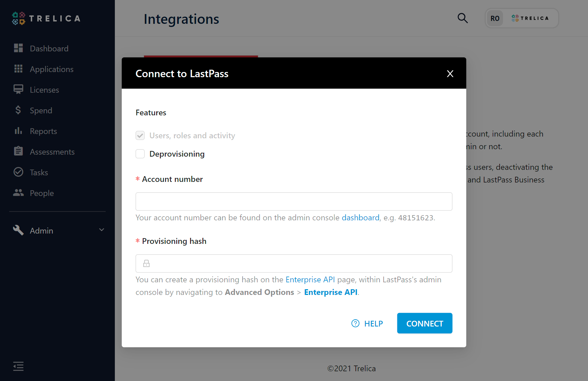This screenshot has height=381, width=588.
Task: Focus the Provisioning hash field
Action: coord(294,263)
